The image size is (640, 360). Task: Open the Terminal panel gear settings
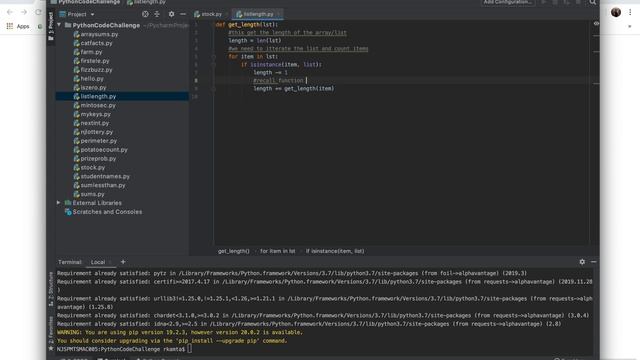pos(582,262)
